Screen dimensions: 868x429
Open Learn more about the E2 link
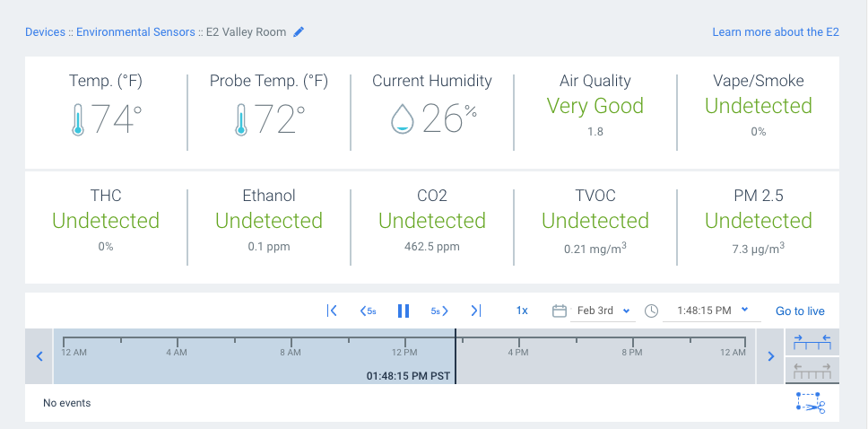coord(776,32)
